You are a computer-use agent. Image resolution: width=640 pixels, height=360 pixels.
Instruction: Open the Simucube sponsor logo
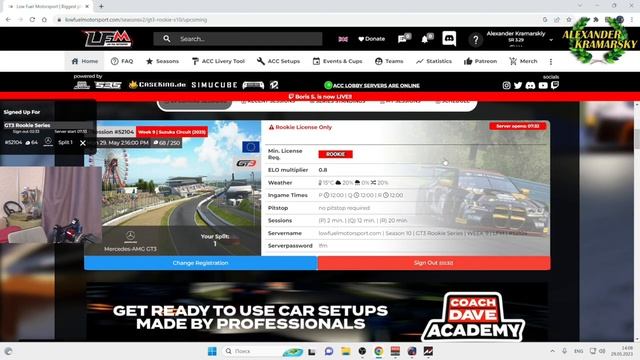pyautogui.click(x=214, y=85)
